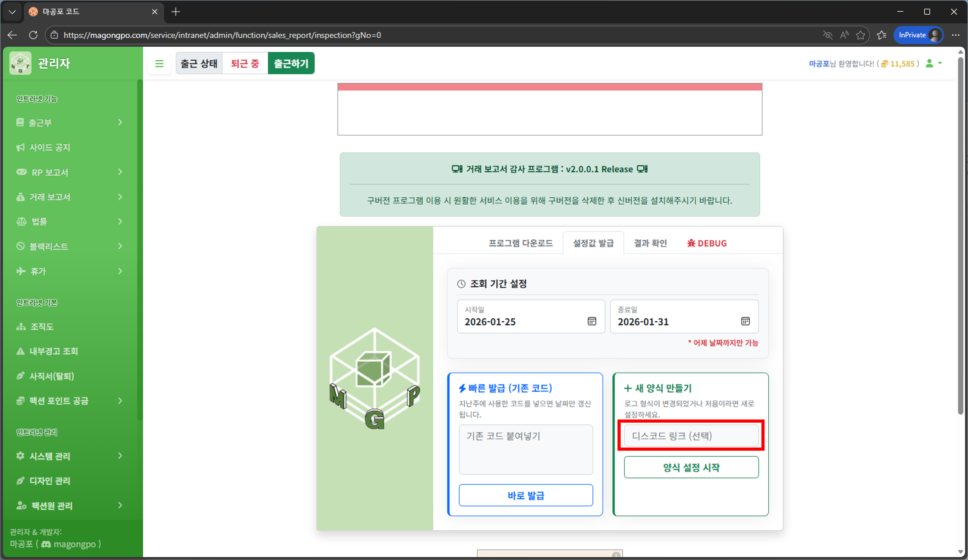Click the user profile icon top right
The image size is (968, 560).
929,63
